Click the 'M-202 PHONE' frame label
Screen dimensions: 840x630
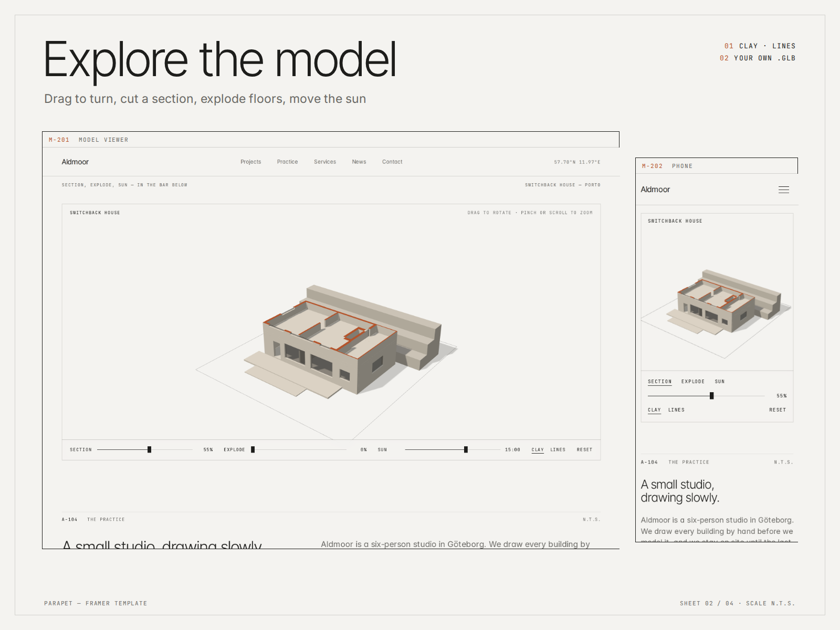(x=667, y=166)
